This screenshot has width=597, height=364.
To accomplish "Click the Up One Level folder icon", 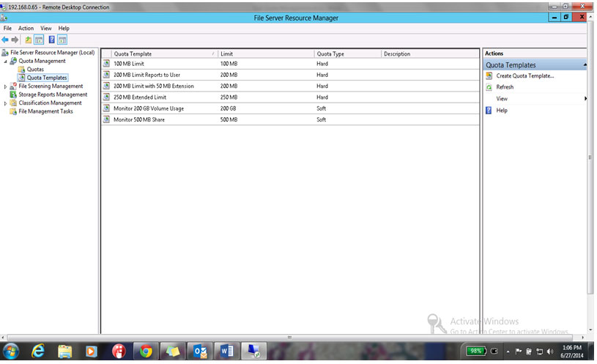I will click(x=28, y=40).
